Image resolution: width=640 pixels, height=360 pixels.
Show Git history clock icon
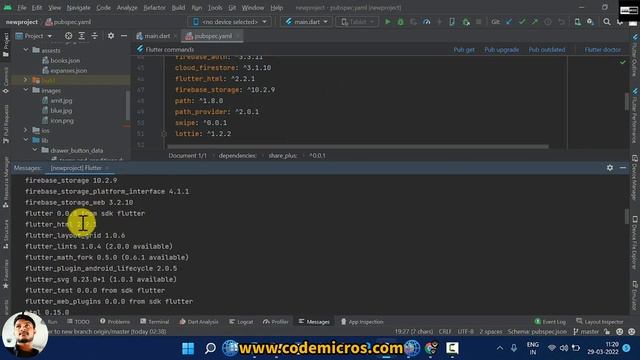coord(548,22)
